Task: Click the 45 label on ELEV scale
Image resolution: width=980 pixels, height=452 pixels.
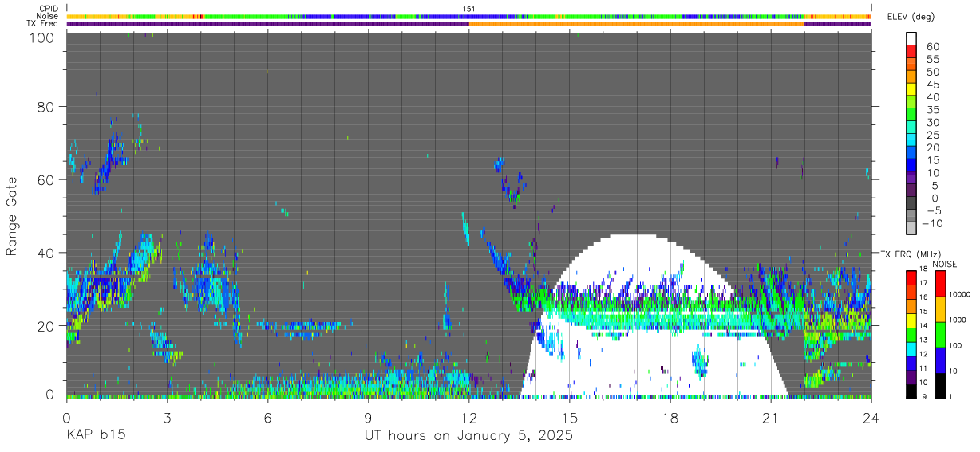Action: [x=933, y=85]
